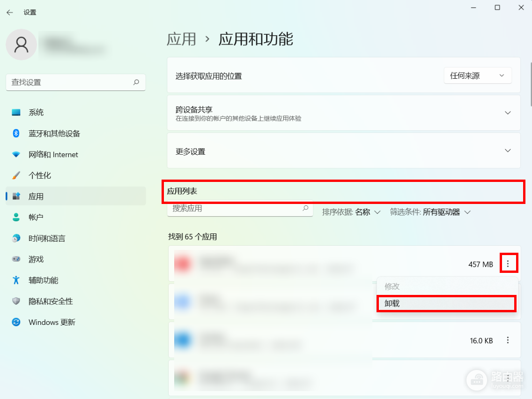The width and height of the screenshot is (532, 399).
Task: Minimize the 设置 window
Action: (x=473, y=8)
